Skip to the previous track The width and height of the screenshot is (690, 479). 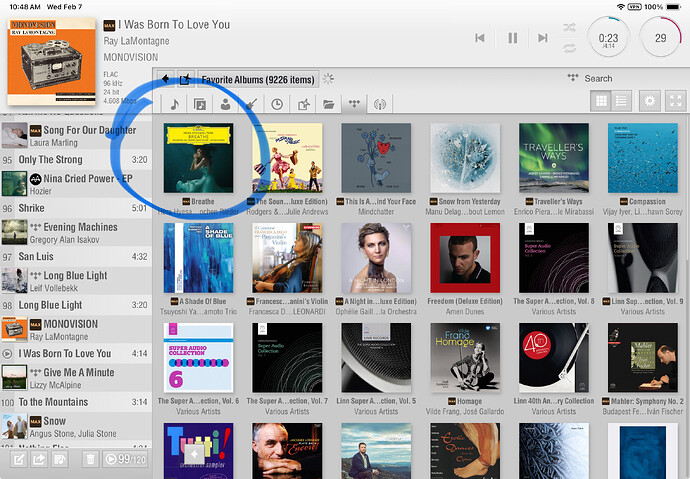click(480, 38)
